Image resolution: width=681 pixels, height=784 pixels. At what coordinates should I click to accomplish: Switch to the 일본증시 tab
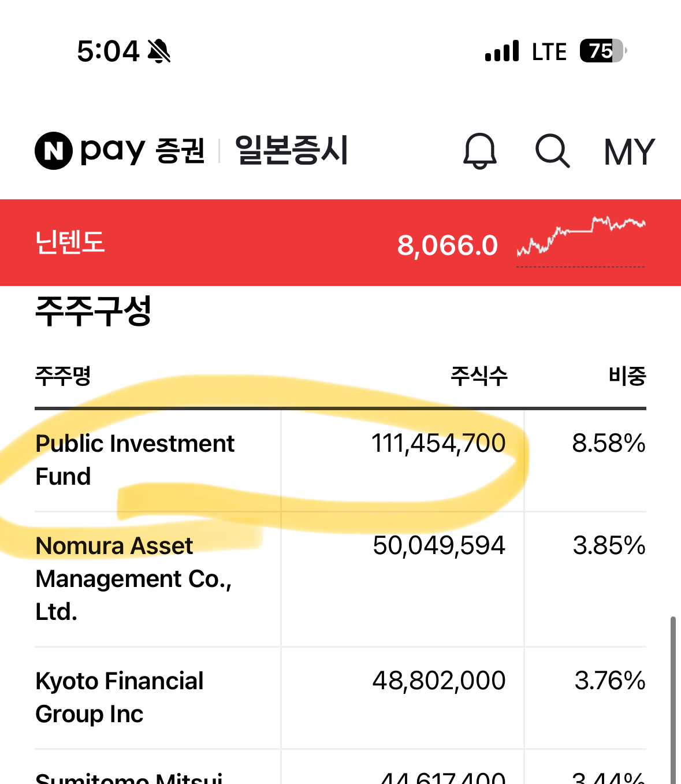tap(292, 150)
